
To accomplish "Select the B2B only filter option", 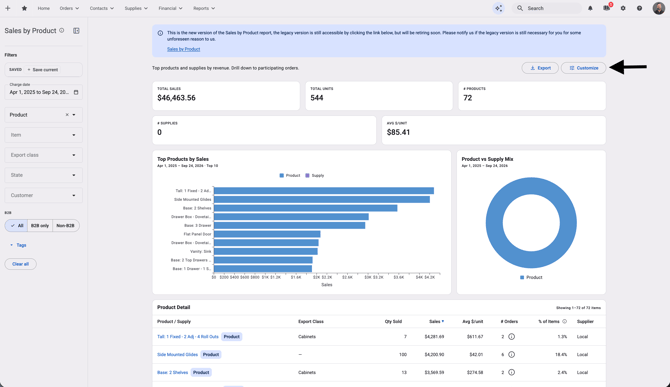I will click(x=40, y=226).
